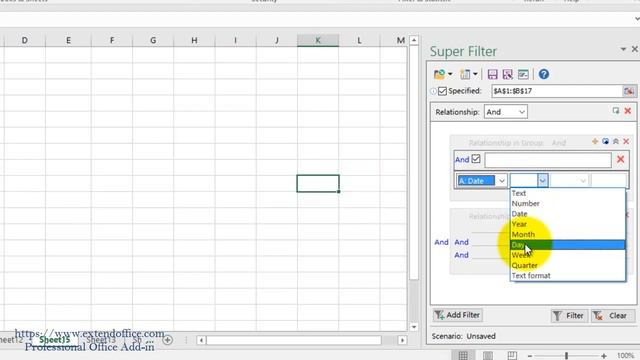
Task: Click the Save As filter settings icon
Action: (508, 74)
